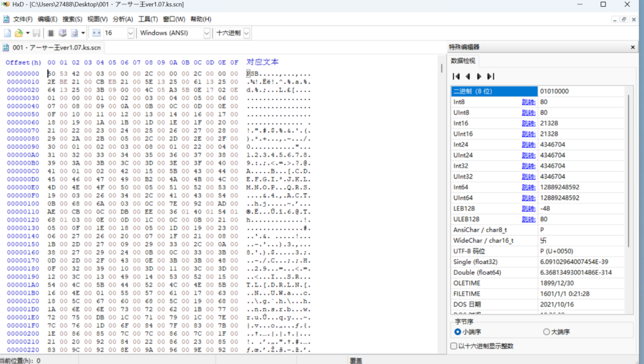Go to next byte in data inspector
The image size is (644, 364).
pyautogui.click(x=479, y=76)
